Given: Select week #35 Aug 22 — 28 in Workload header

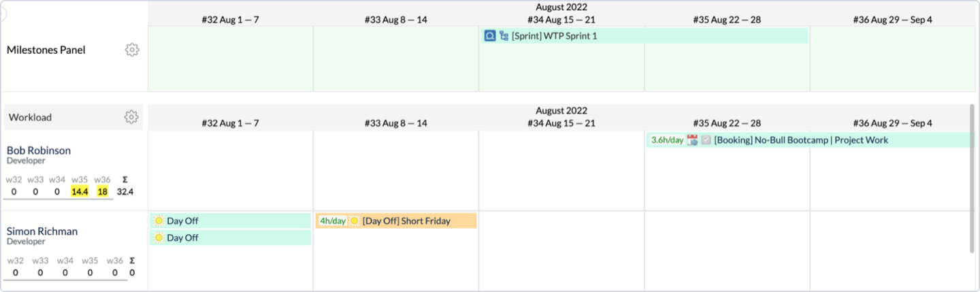Looking at the screenshot, I should pyautogui.click(x=727, y=123).
